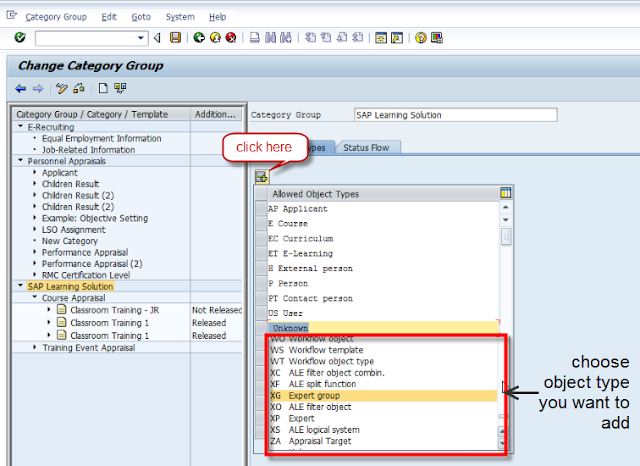This screenshot has width=640, height=466.
Task: Click the green Back arrow toolbar icon
Action: tap(199, 38)
